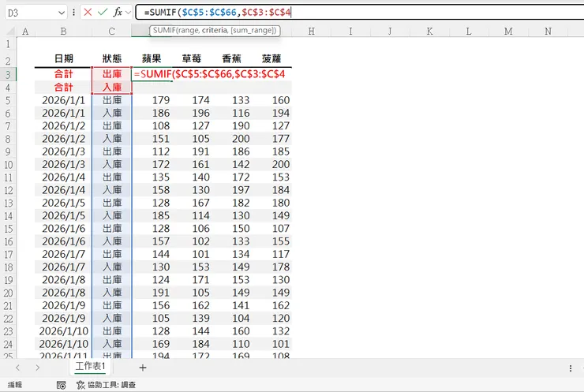Click the value 200 in row 8
The width and height of the screenshot is (584, 392).
coord(232,139)
